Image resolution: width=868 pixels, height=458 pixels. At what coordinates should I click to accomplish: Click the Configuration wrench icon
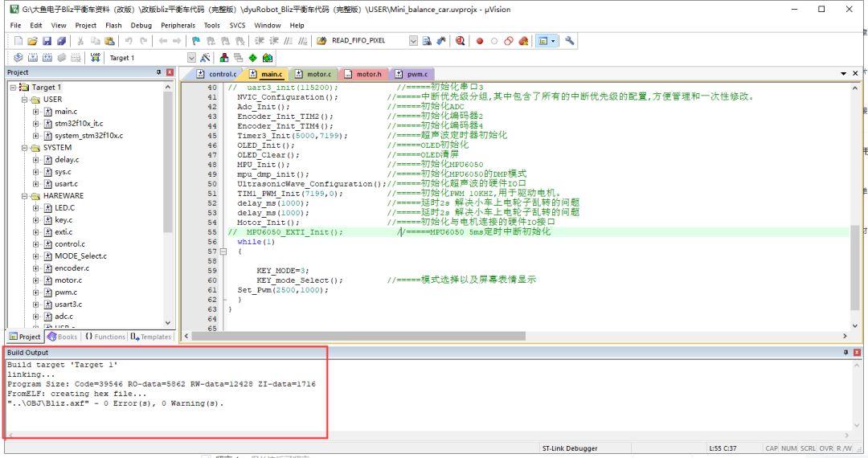[x=569, y=40]
